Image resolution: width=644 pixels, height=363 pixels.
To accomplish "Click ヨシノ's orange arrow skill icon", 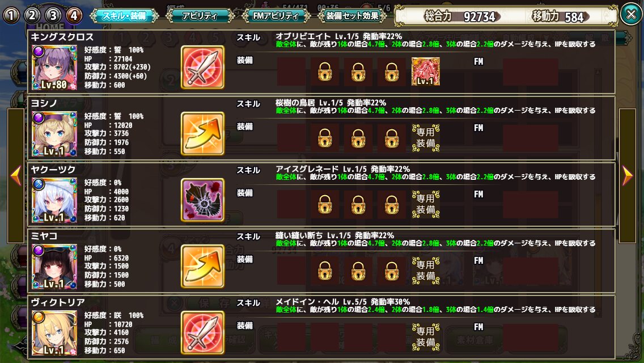I will click(202, 134).
